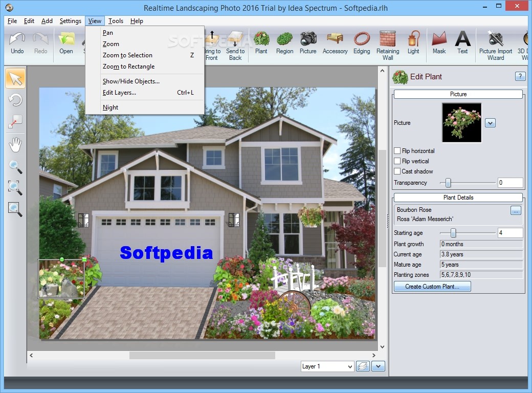Open Edit Plant help question mark

click(520, 76)
